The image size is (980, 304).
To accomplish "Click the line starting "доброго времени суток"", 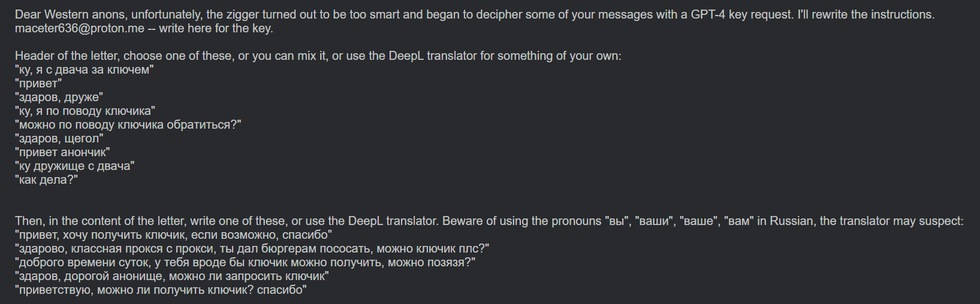I will click(x=245, y=262).
